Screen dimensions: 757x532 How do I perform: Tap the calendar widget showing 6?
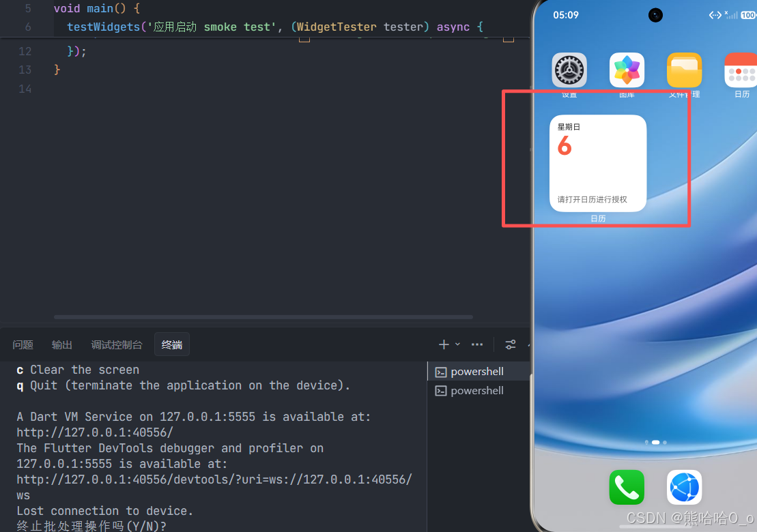[598, 163]
